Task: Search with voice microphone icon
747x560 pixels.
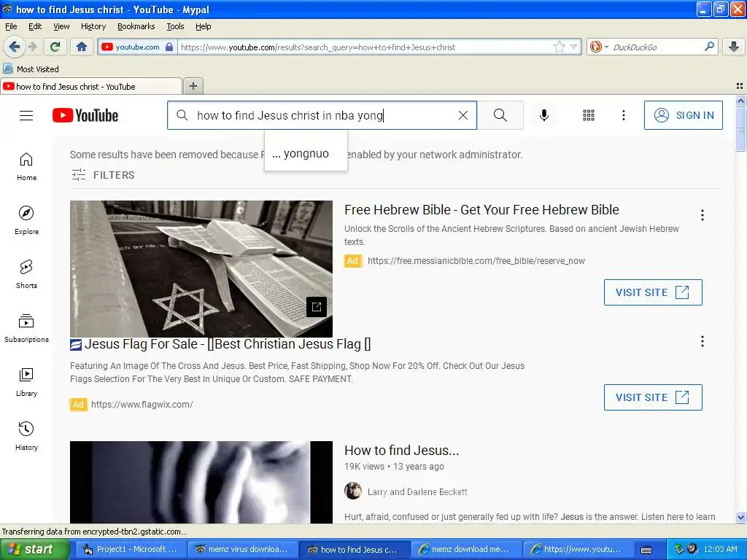Action: click(x=544, y=115)
